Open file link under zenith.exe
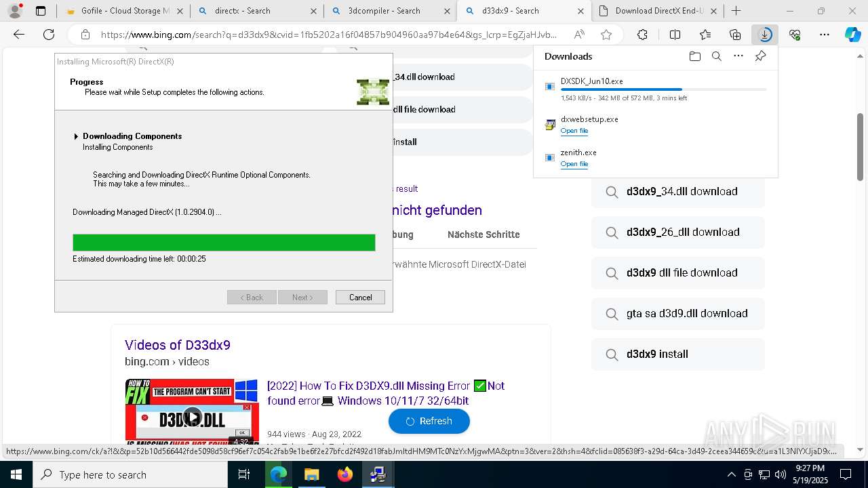This screenshot has width=868, height=488. 574,164
